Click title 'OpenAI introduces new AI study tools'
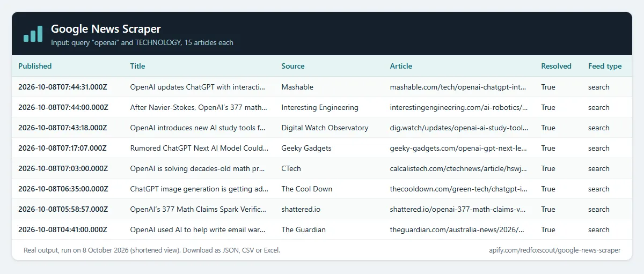This screenshot has width=644, height=274. tap(199, 128)
